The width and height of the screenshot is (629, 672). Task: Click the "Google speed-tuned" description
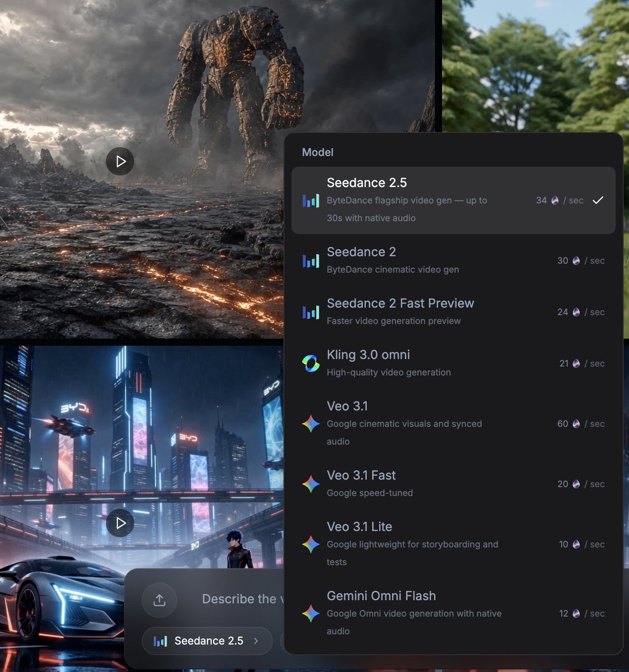(x=370, y=493)
